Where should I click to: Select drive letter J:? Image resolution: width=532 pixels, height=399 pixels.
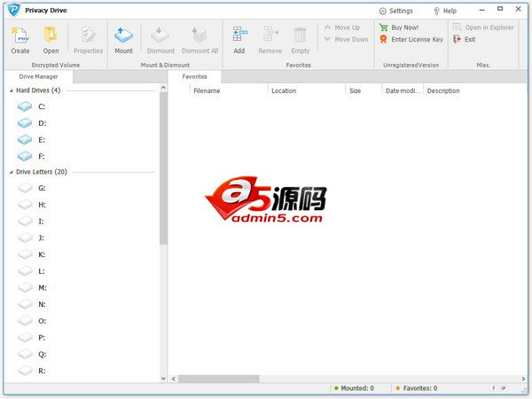(31, 238)
